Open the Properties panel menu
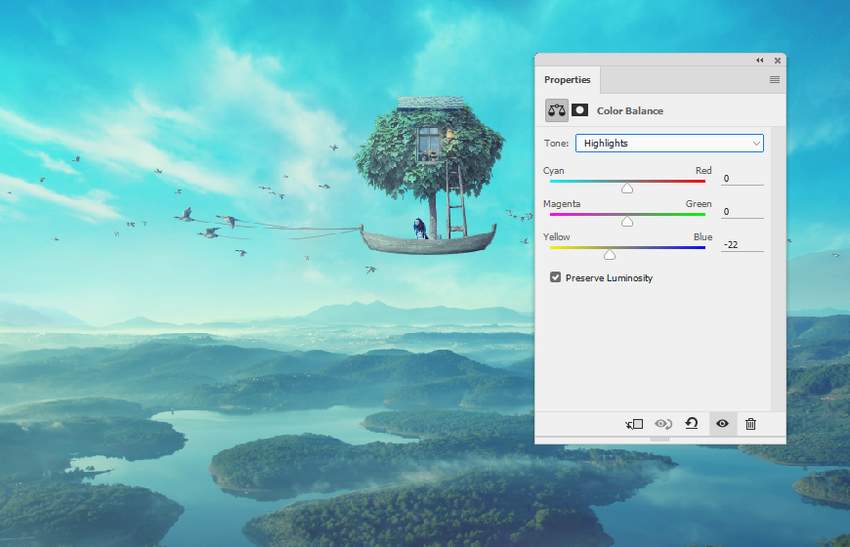Viewport: 850px width, 547px height. point(775,80)
